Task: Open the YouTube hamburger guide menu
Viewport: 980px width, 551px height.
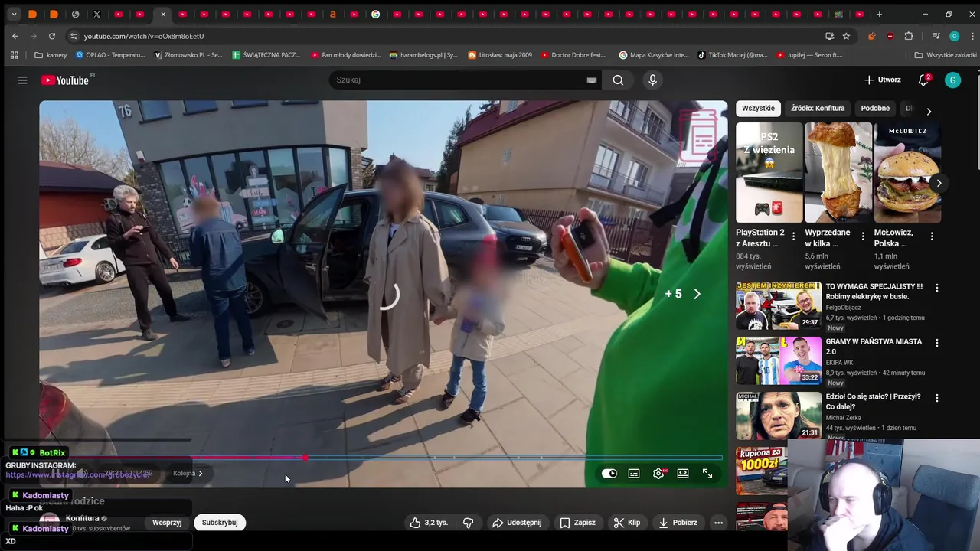Action: point(22,80)
